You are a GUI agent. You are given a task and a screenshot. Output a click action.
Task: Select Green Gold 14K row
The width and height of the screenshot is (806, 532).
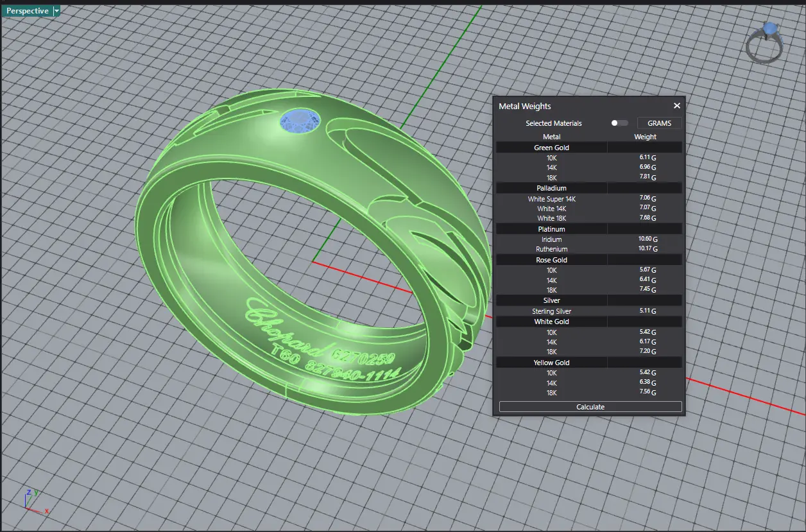point(589,167)
